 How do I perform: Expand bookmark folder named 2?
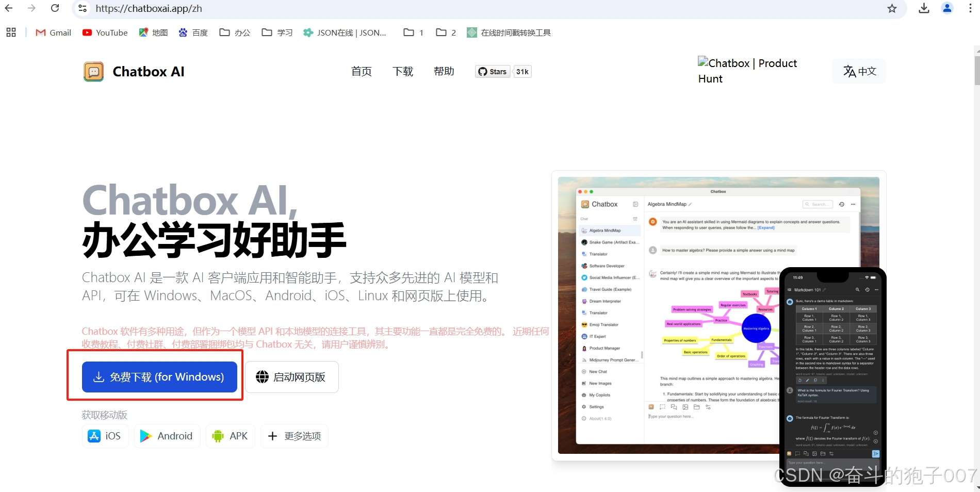(446, 32)
